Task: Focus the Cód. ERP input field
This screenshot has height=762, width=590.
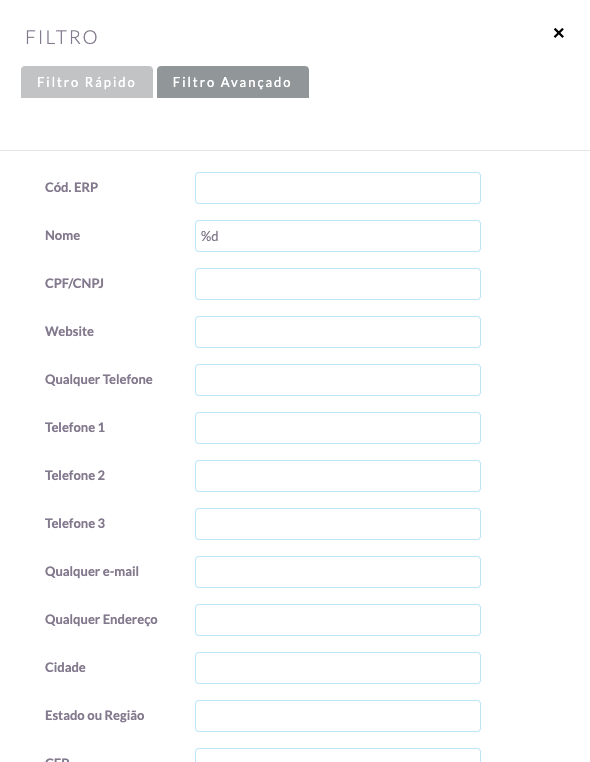Action: (x=338, y=188)
